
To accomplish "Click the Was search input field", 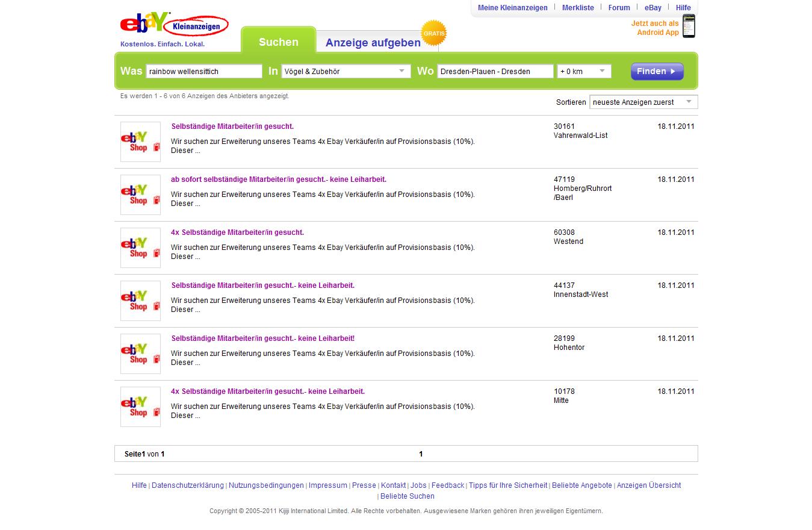I will tap(204, 71).
